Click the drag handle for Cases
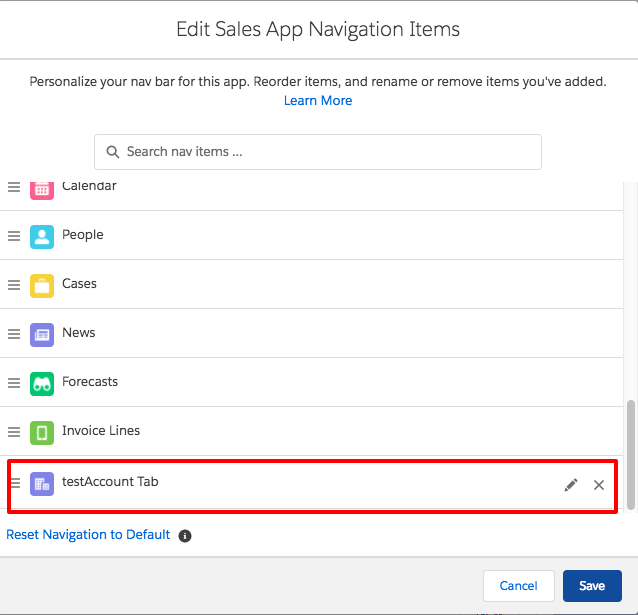Screen dimensions: 638x615 [14, 285]
